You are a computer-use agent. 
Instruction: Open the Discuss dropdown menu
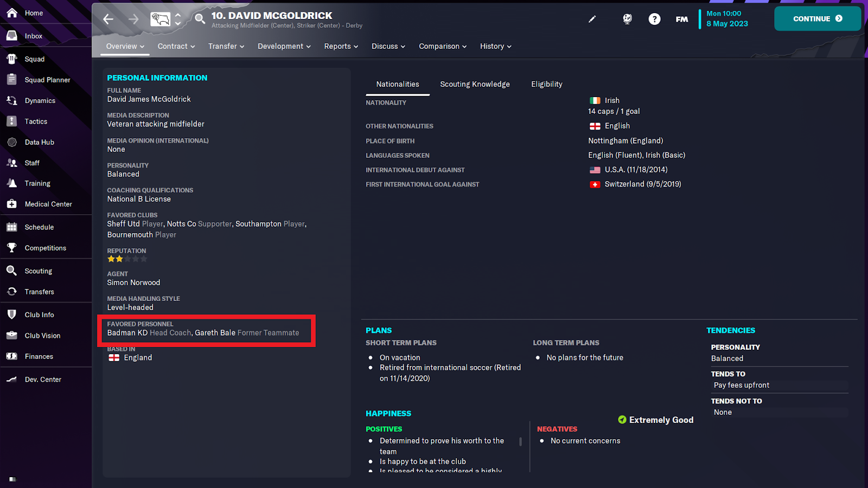pos(388,47)
